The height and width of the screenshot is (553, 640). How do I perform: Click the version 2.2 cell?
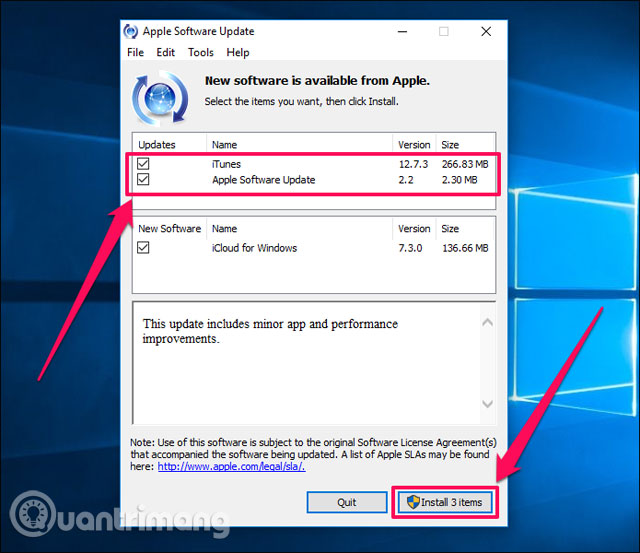coord(406,180)
